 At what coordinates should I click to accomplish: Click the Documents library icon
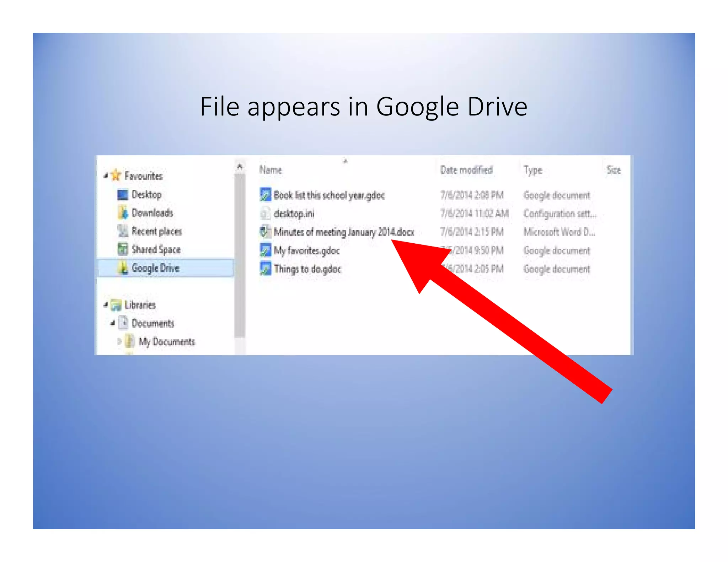coord(123,323)
